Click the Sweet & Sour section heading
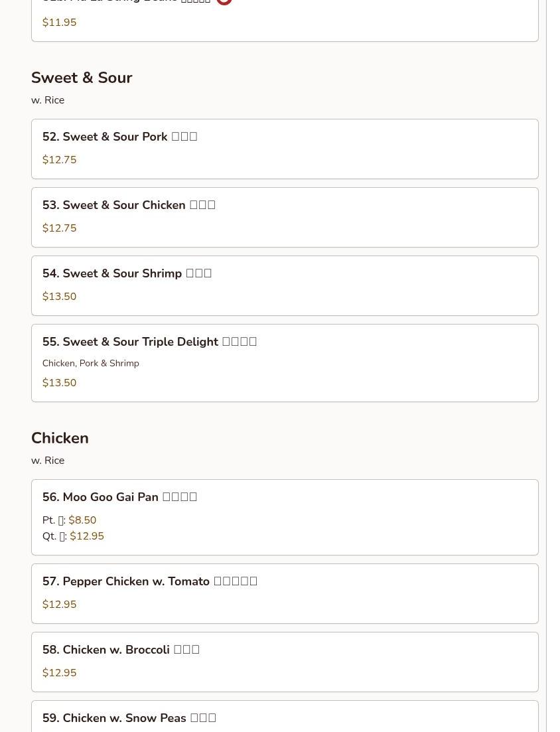The width and height of the screenshot is (560, 732). click(x=82, y=78)
